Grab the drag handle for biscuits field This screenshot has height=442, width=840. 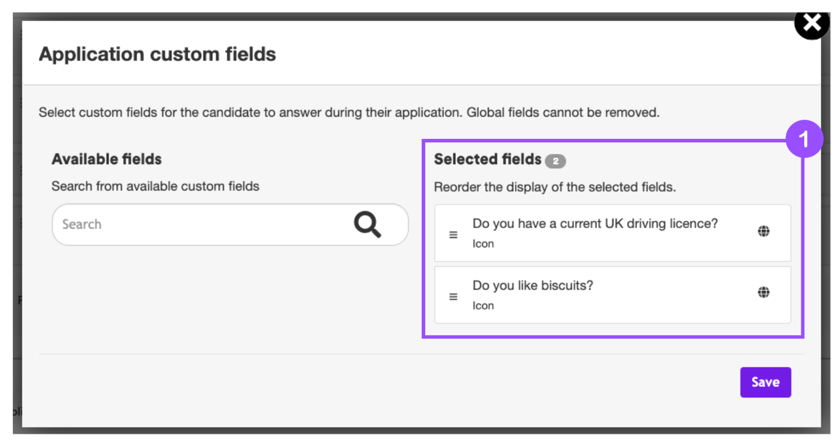(x=453, y=297)
